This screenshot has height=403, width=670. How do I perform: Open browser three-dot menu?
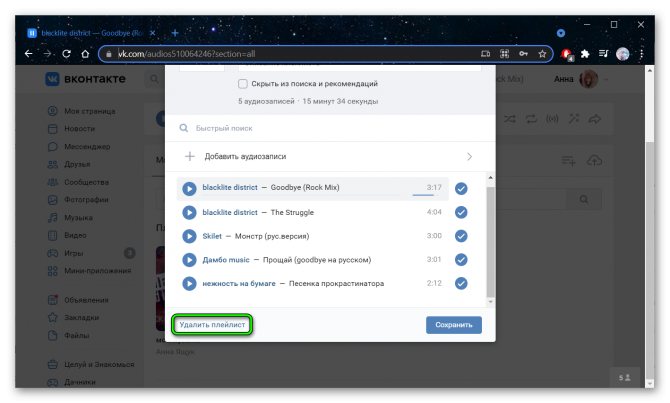[x=641, y=54]
